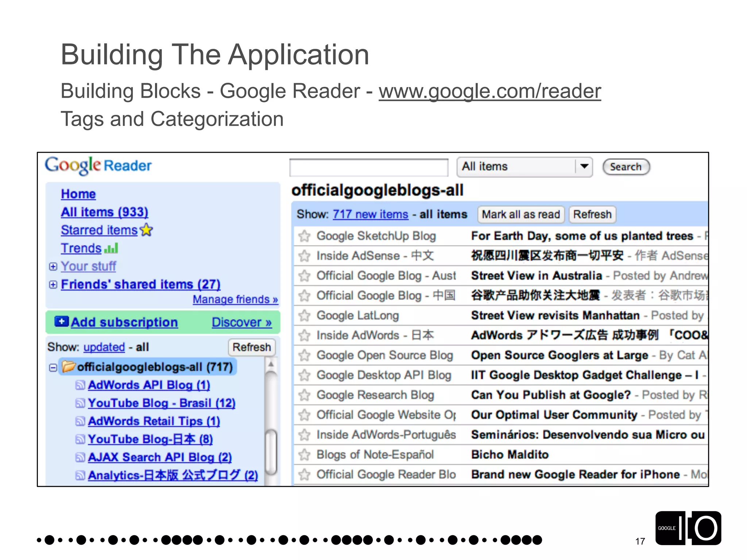
Task: Open AdWords API Blog (1) feed
Action: (149, 385)
